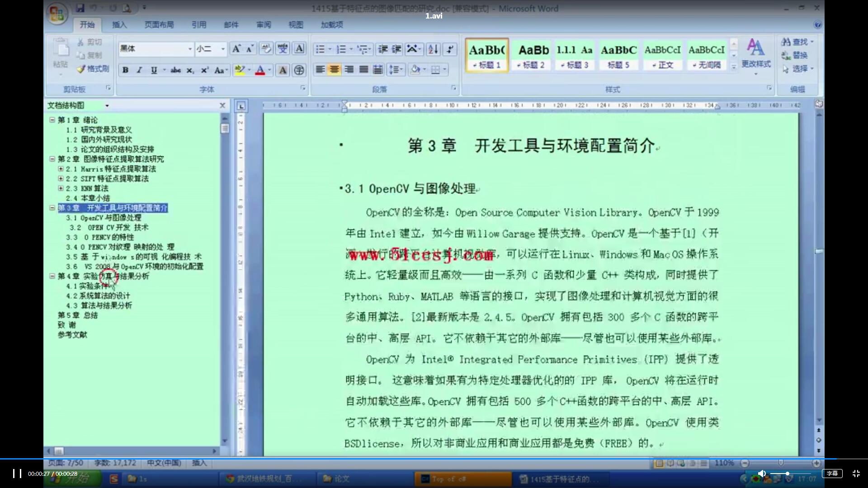Expand the styles gallery more arrow
The width and height of the screenshot is (868, 488).
pos(734,66)
